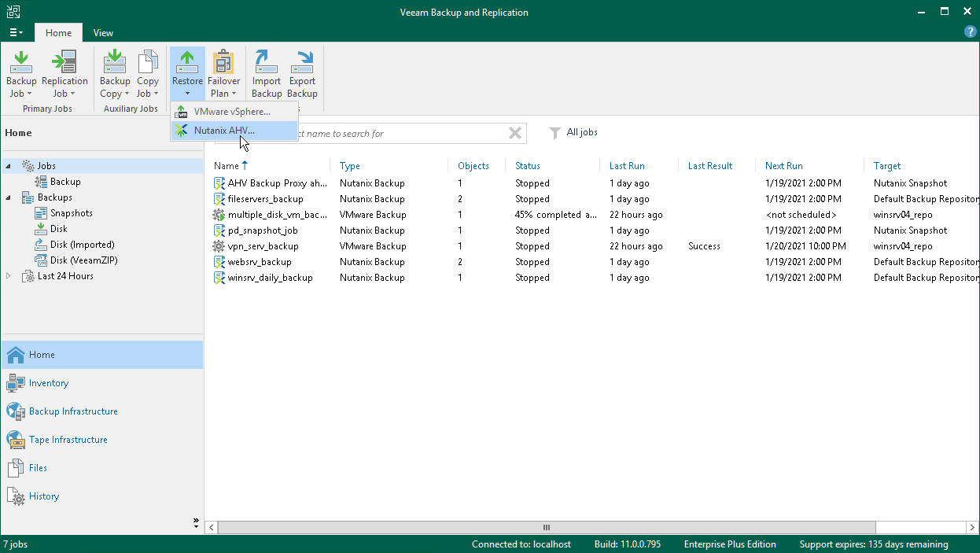
Task: Sort by the Name column header
Action: (227, 166)
